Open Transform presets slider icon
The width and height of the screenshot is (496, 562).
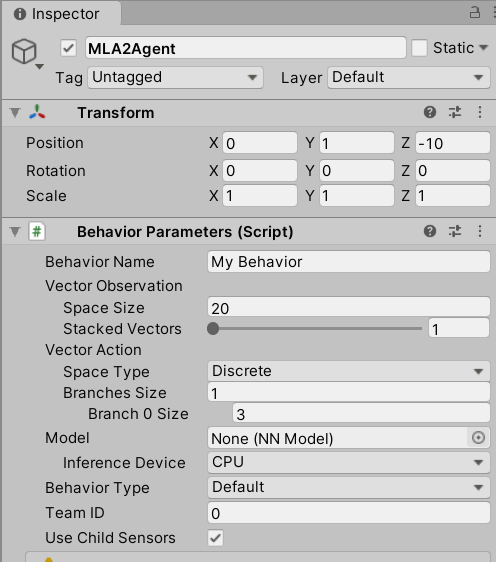point(455,113)
